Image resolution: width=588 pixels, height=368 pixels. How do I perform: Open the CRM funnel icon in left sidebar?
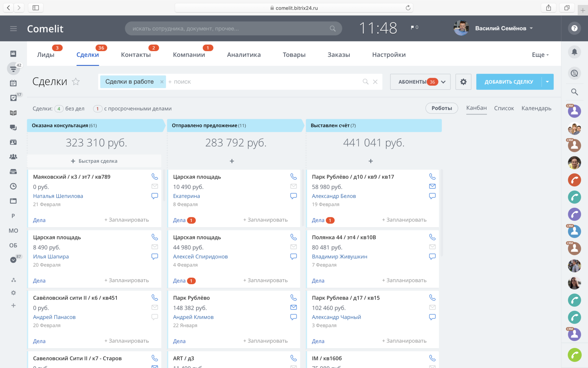point(13,69)
